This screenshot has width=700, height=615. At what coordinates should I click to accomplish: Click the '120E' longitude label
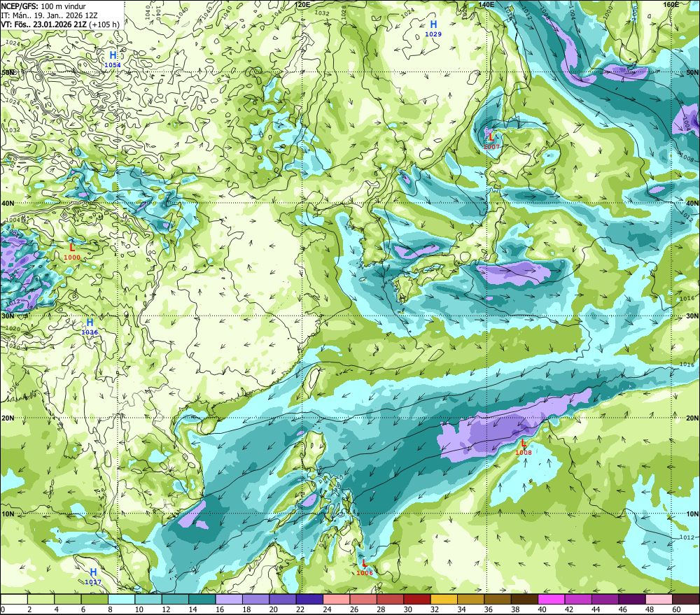(302, 4)
